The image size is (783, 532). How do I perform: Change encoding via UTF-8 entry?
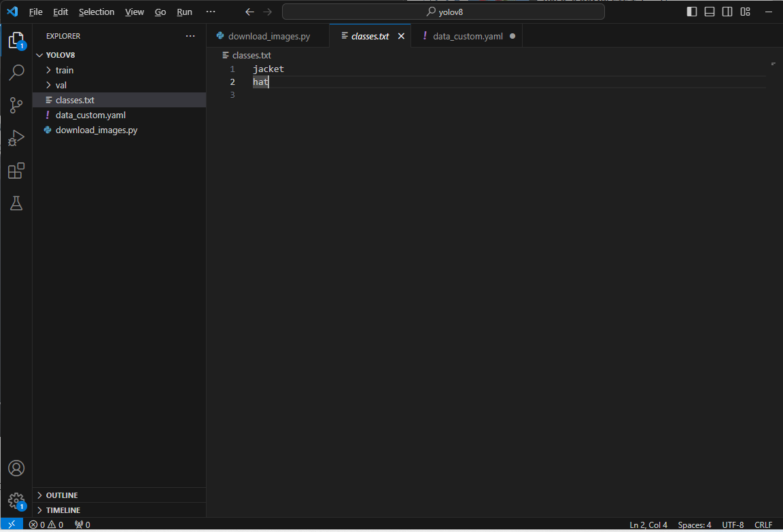click(733, 525)
